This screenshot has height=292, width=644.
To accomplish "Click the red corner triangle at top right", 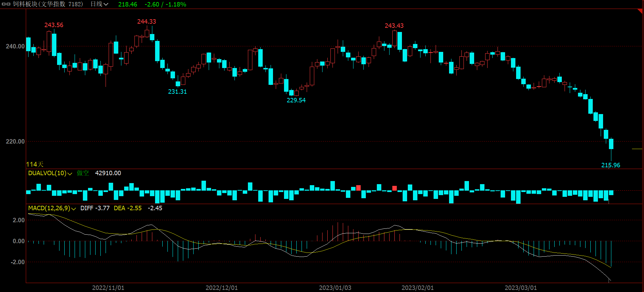I will [641, 11].
